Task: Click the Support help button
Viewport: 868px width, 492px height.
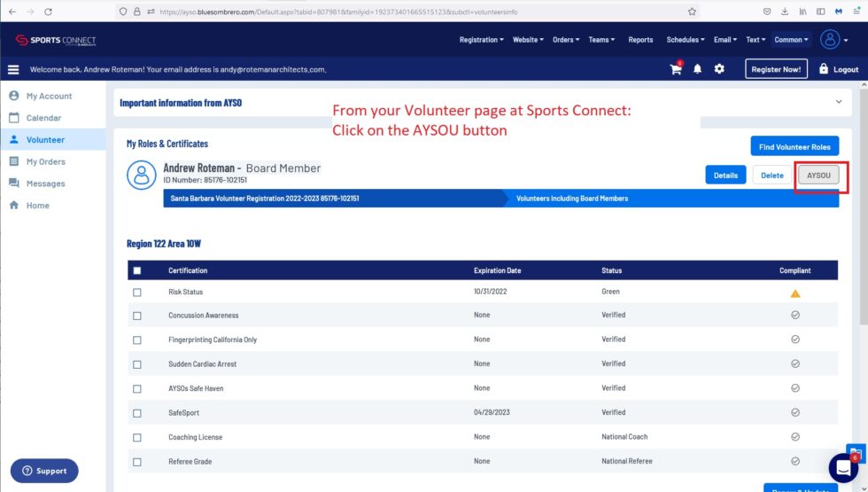Action: [x=44, y=471]
